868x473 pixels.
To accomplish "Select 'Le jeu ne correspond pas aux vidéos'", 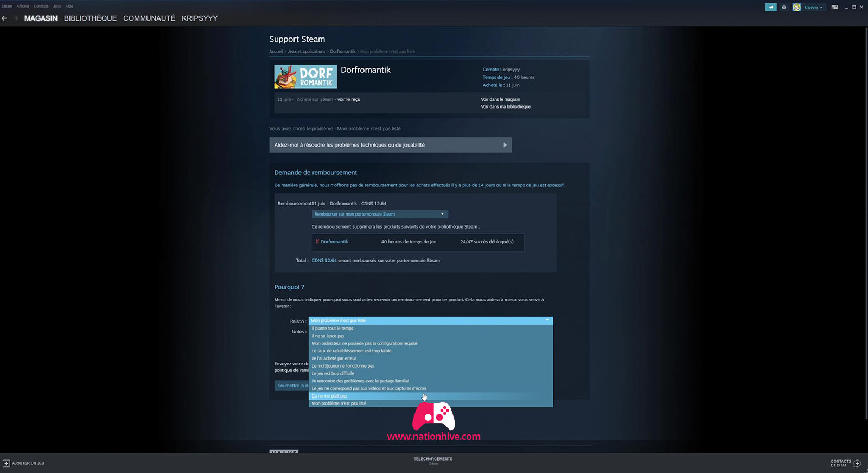I will point(431,388).
